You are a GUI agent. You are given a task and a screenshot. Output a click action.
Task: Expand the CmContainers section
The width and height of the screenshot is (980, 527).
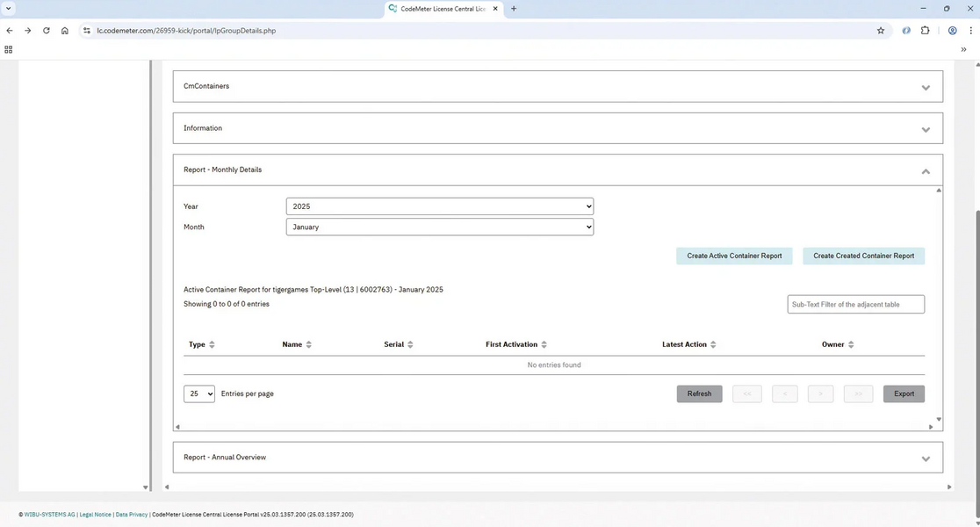tap(926, 88)
